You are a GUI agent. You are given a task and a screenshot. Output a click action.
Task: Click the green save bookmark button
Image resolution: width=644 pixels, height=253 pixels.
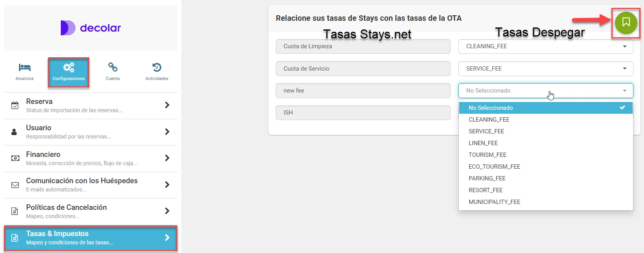point(626,22)
